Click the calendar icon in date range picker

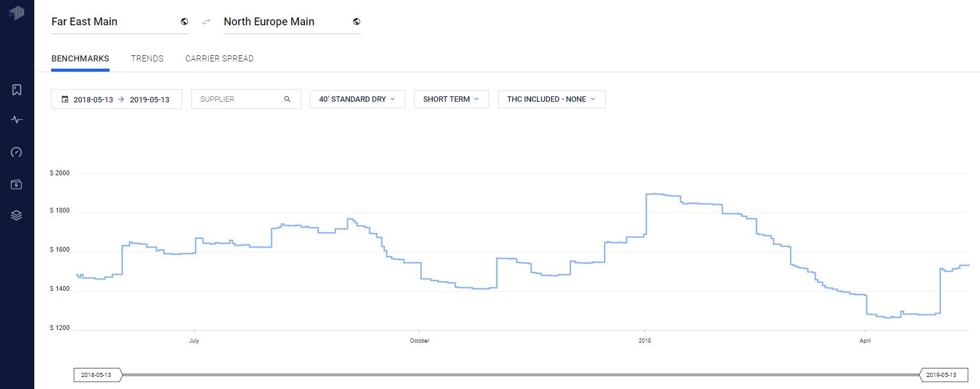pos(65,99)
